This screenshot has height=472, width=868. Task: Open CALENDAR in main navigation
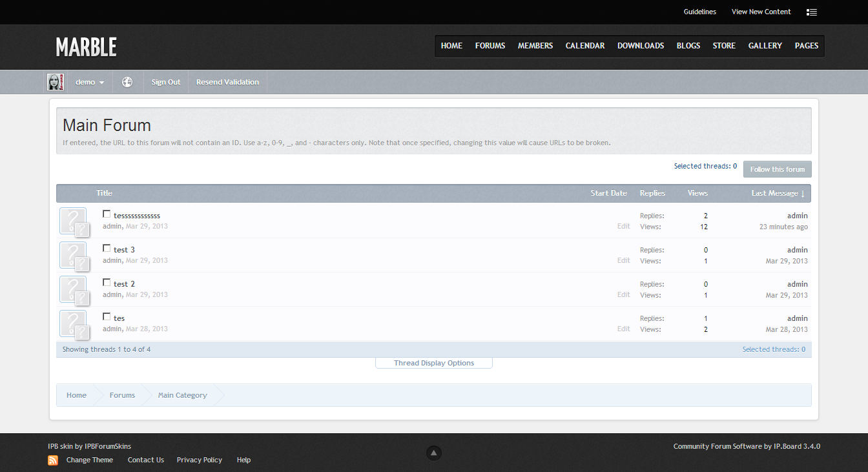[x=585, y=46]
